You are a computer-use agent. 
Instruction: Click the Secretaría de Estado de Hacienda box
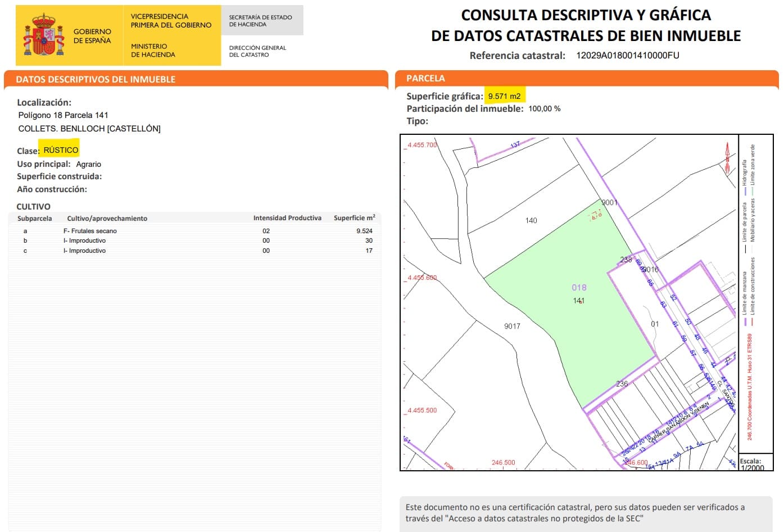point(262,21)
